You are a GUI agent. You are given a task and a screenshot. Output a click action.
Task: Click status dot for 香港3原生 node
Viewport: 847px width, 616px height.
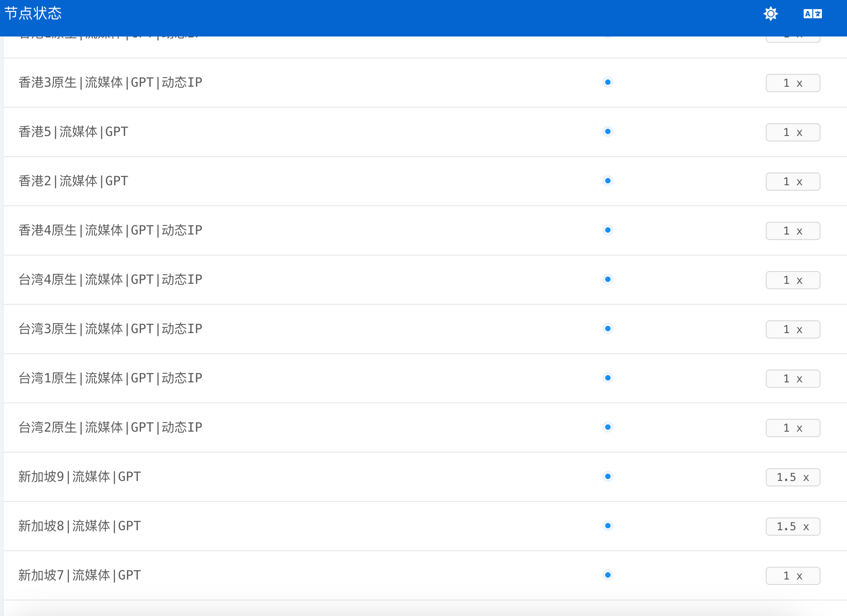[608, 83]
